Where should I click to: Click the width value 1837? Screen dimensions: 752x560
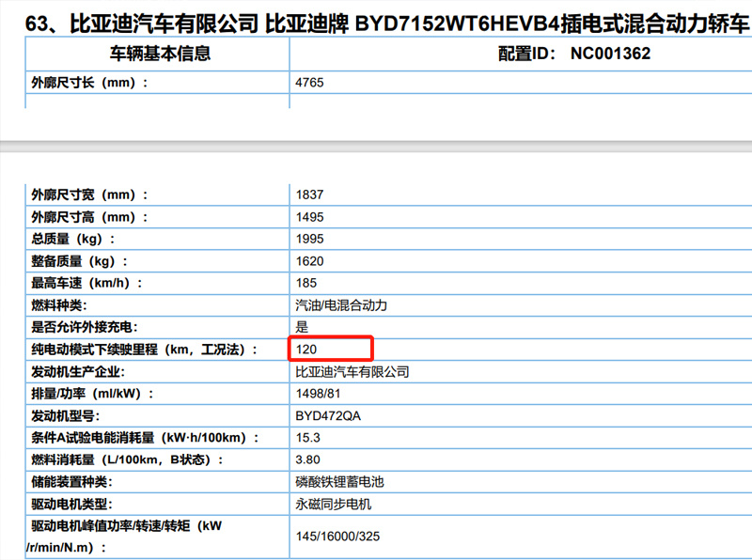[x=309, y=194]
